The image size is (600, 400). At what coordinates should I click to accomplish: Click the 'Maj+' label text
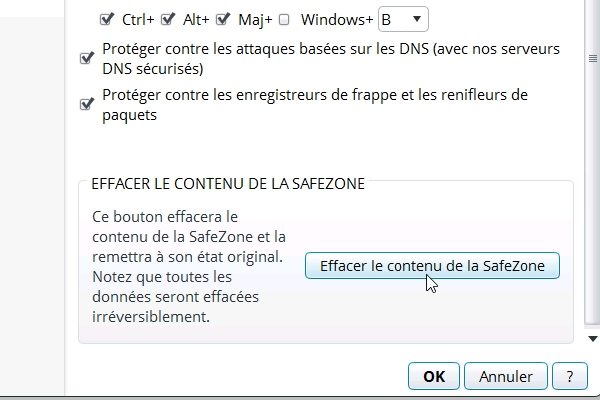pos(255,20)
